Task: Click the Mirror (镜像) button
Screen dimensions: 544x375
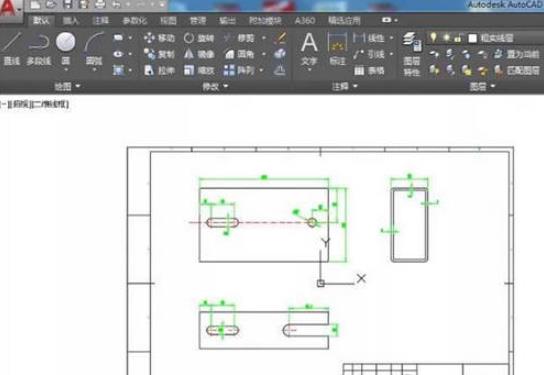Action: (199, 54)
